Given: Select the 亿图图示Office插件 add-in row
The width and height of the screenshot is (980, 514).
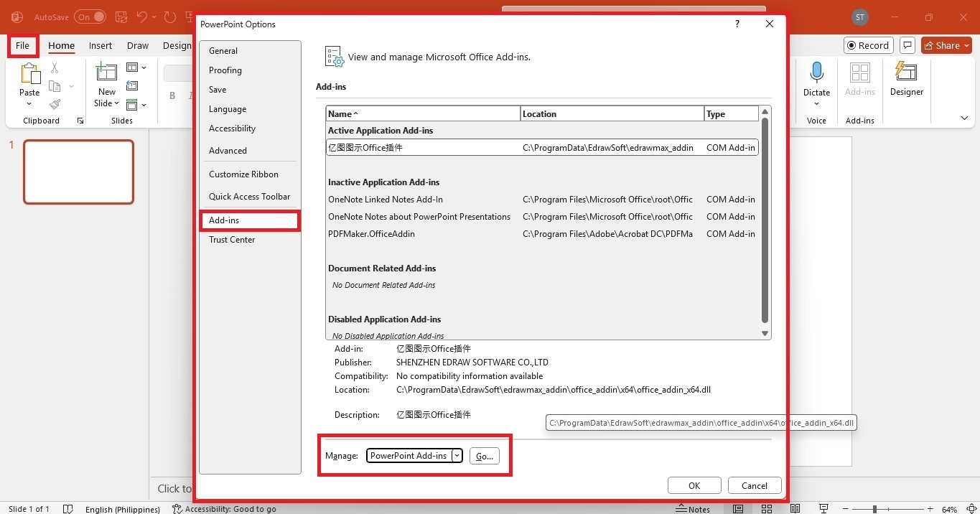Looking at the screenshot, I should [542, 148].
